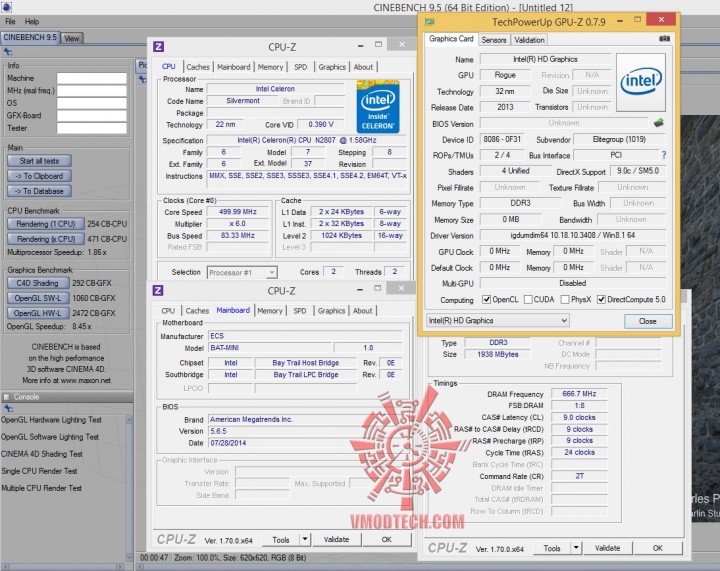This screenshot has height=571, width=720.
Task: Click the GPU-Z screenshot camera icon
Action: pyautogui.click(x=664, y=39)
